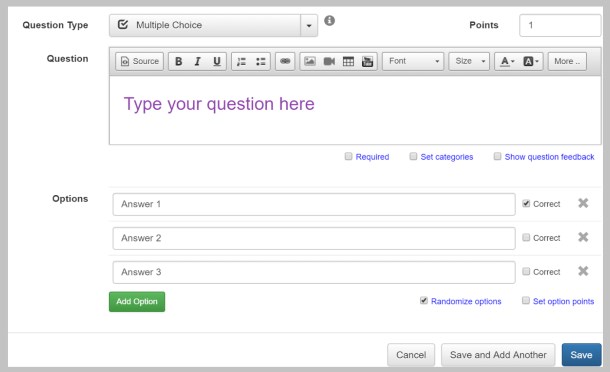Delete the Answer 2 option
Image resolution: width=610 pixels, height=372 pixels.
(583, 237)
